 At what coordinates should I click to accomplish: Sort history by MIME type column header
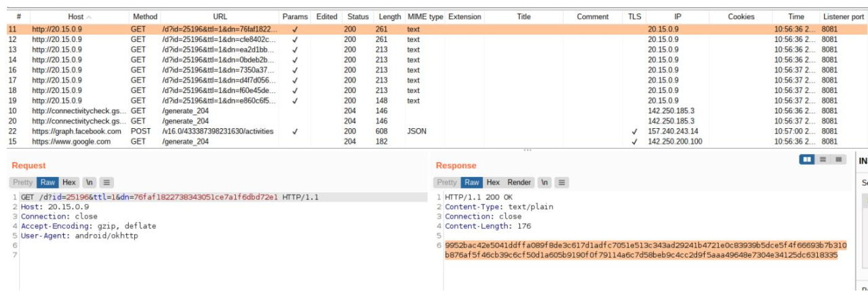(425, 16)
